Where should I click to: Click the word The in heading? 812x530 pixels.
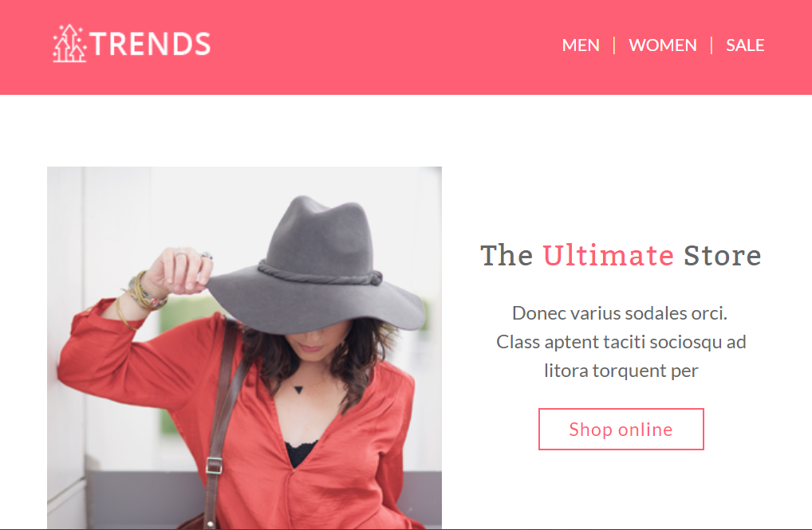pyautogui.click(x=507, y=256)
